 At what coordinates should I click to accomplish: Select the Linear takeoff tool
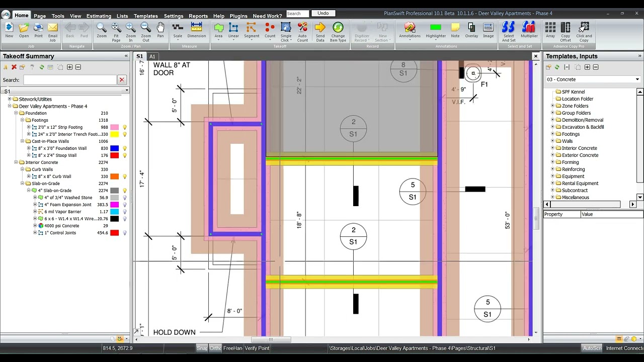tap(233, 30)
